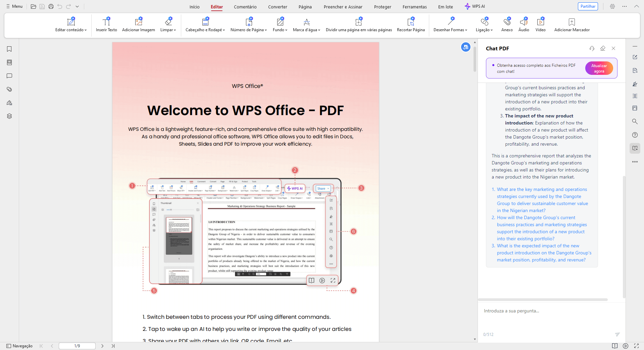Click the Partilhar button
This screenshot has width=644, height=350.
[x=588, y=6]
